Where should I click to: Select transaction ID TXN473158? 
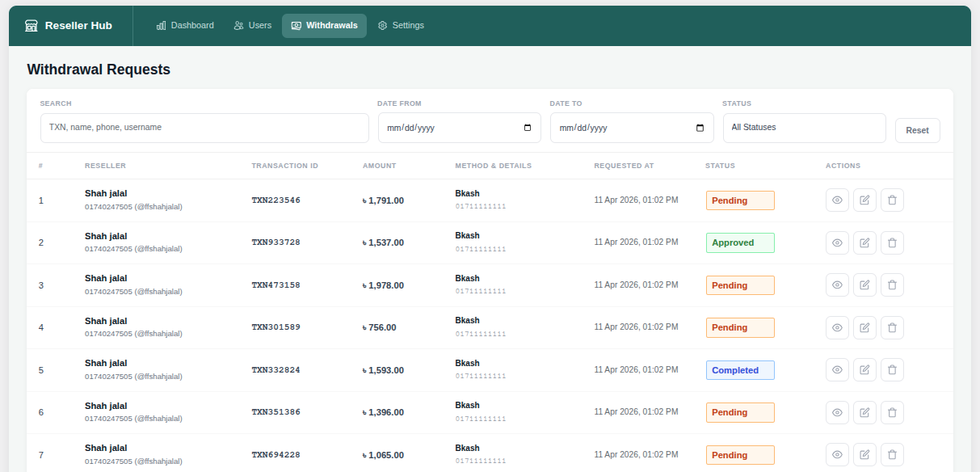pyautogui.click(x=275, y=285)
